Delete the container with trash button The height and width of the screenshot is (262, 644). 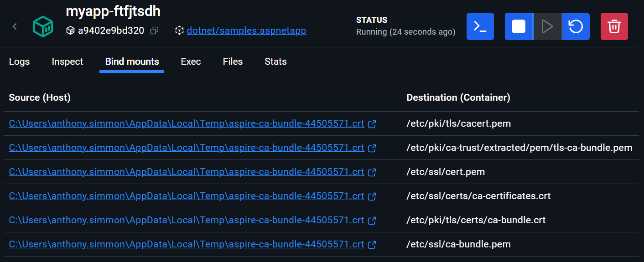(x=614, y=26)
